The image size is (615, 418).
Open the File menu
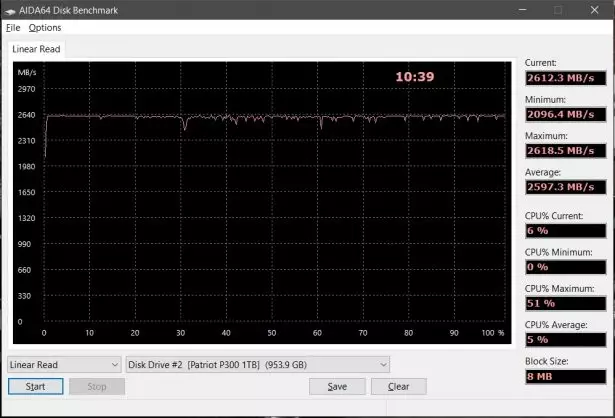(x=13, y=27)
